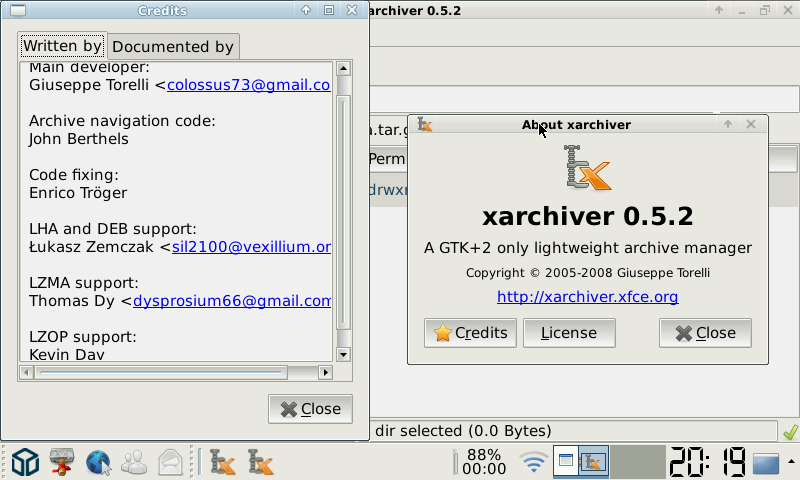Click the xarchiver logo in About dialog
Image resolution: width=800 pixels, height=480 pixels.
pyautogui.click(x=587, y=168)
